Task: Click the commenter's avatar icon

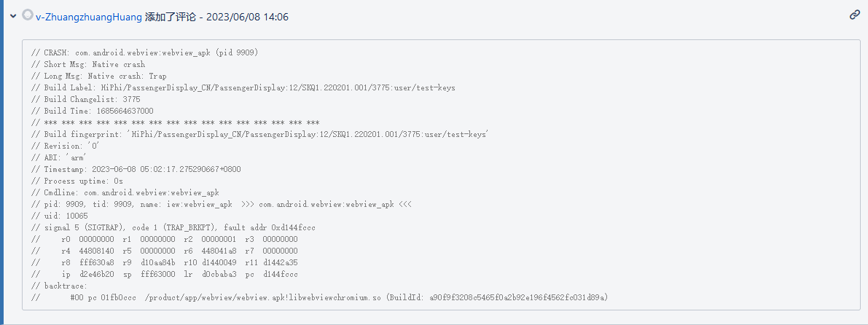Action: coord(28,15)
